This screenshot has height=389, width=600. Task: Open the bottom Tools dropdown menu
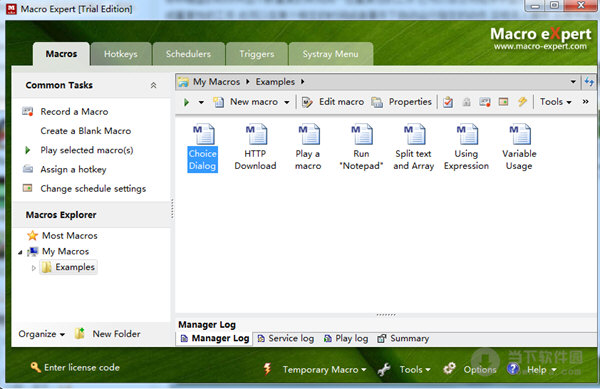click(415, 369)
